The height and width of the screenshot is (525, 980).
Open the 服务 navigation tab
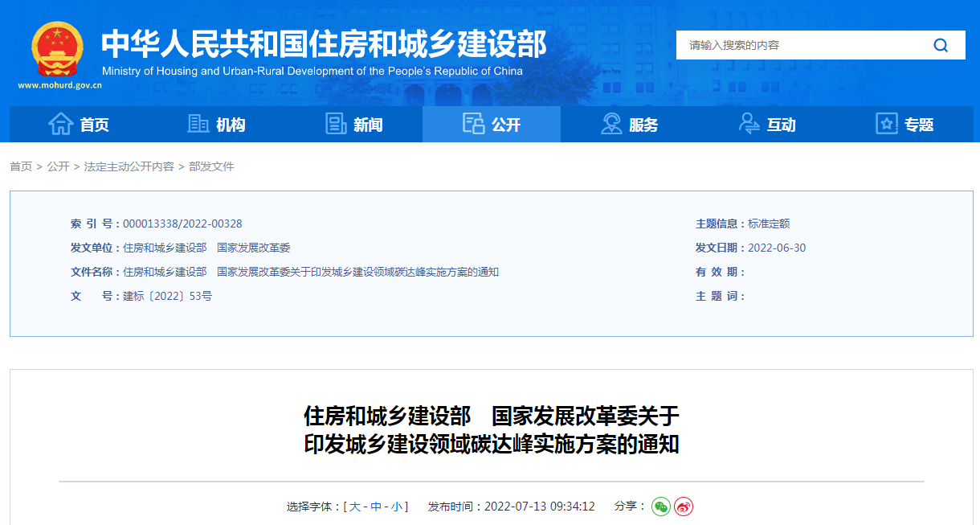pyautogui.click(x=629, y=124)
